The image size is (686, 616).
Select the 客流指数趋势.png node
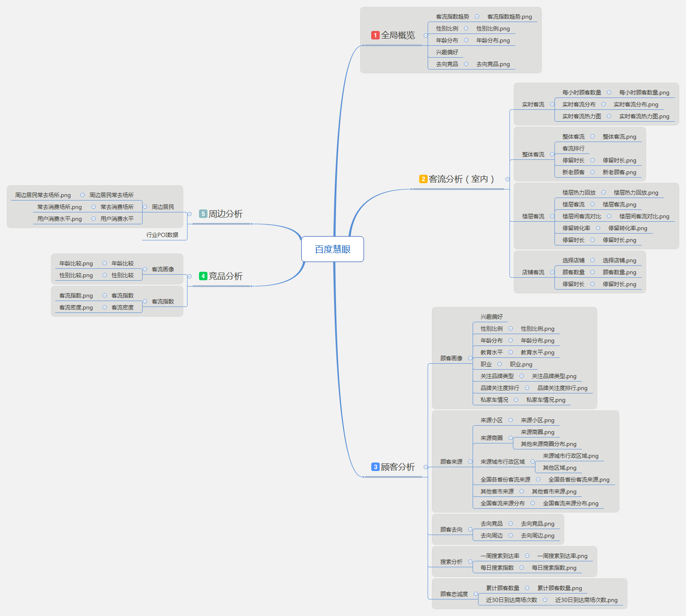pyautogui.click(x=510, y=17)
